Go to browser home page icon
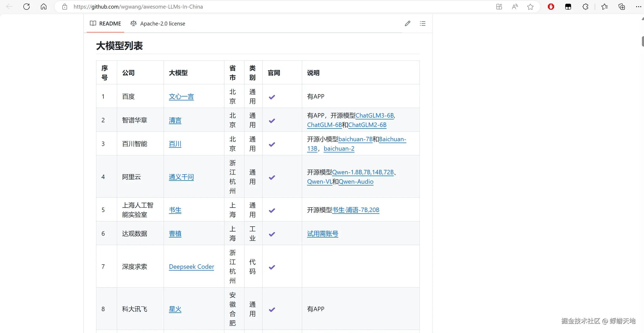The image size is (644, 333). 44,7
